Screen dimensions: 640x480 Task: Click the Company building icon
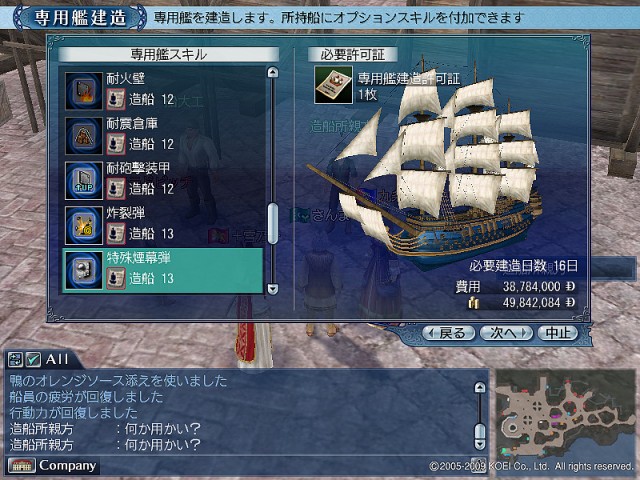[x=21, y=465]
